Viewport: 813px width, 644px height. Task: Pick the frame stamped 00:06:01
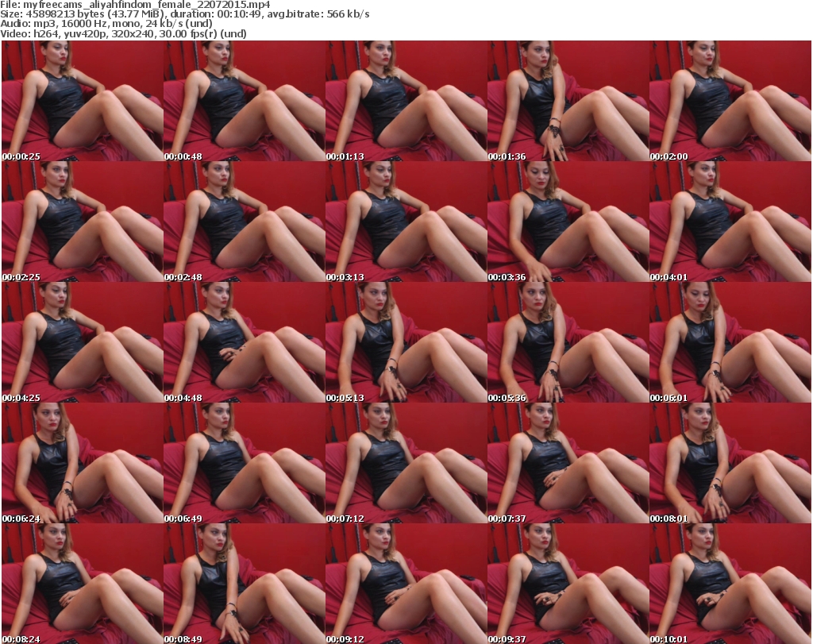[x=730, y=343]
